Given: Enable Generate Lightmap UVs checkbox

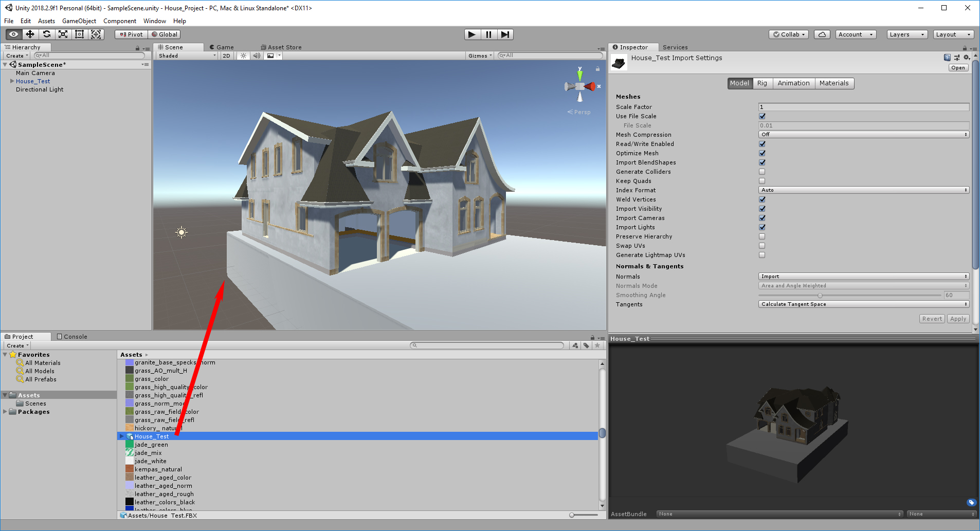Looking at the screenshot, I should [762, 255].
